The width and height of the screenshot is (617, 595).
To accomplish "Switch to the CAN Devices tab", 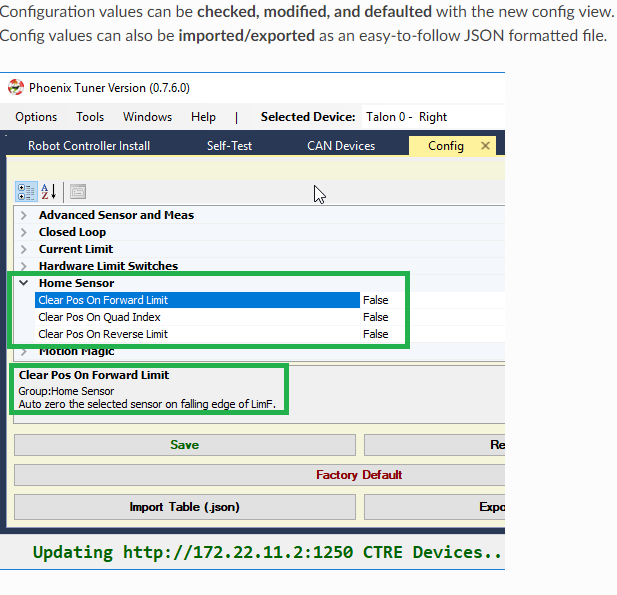I will [x=341, y=146].
